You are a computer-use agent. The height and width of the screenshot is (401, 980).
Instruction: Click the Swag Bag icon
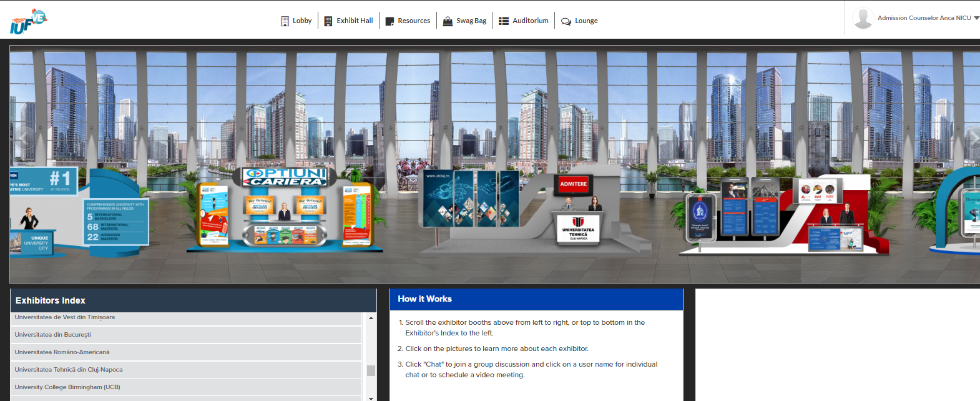pyautogui.click(x=448, y=21)
